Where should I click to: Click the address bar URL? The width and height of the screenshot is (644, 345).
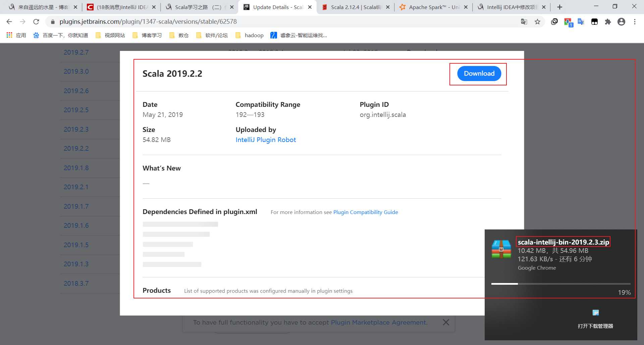coord(148,22)
